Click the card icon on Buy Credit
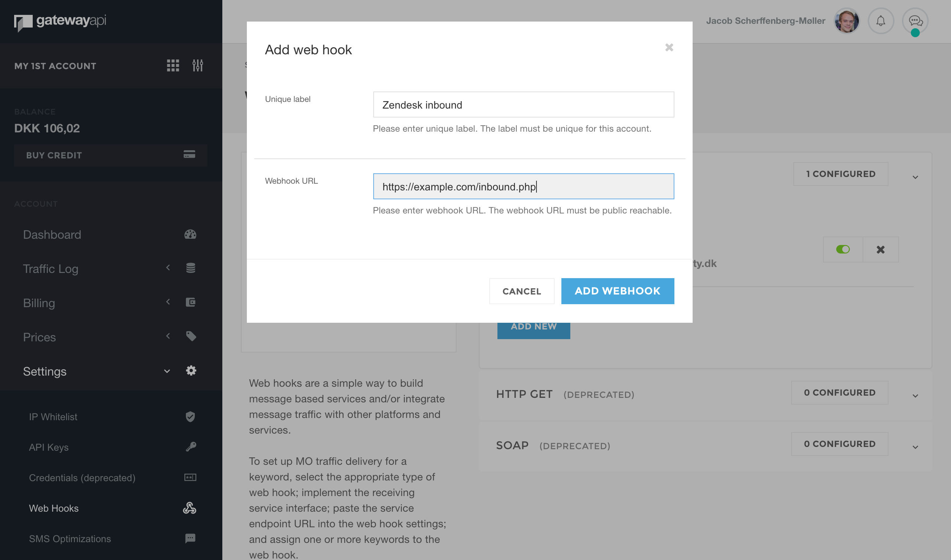 (x=189, y=155)
